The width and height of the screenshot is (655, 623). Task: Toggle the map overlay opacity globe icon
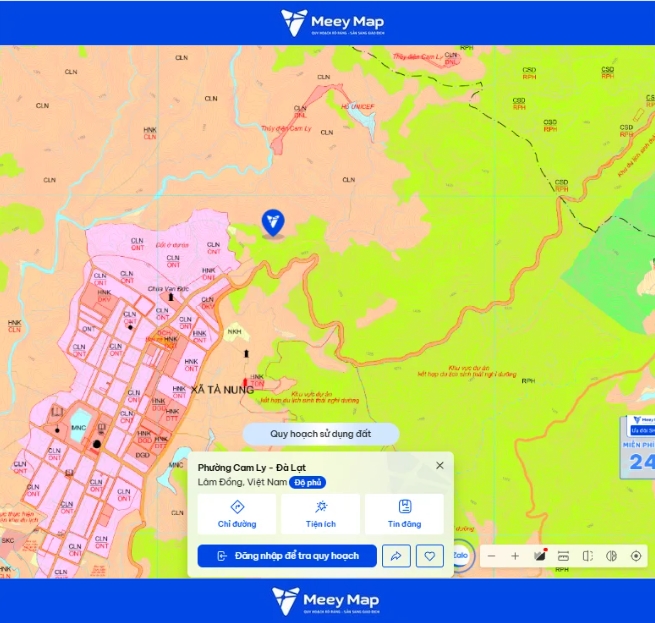tap(611, 556)
